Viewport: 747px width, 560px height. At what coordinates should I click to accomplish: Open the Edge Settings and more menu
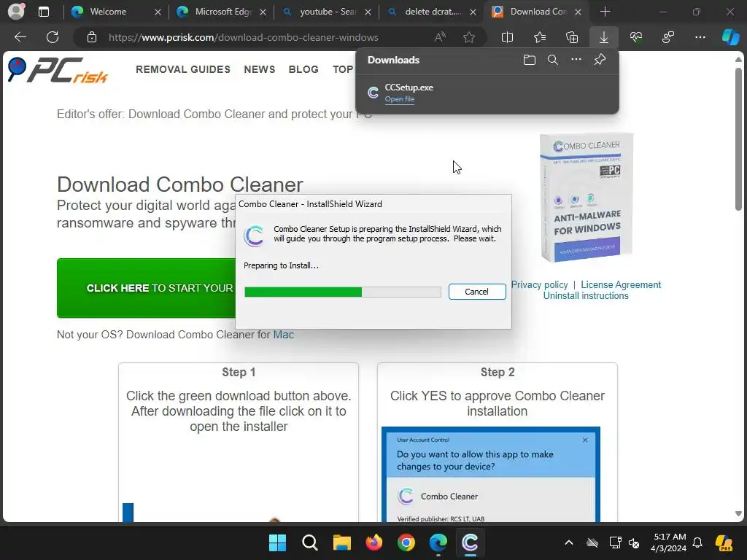(700, 37)
